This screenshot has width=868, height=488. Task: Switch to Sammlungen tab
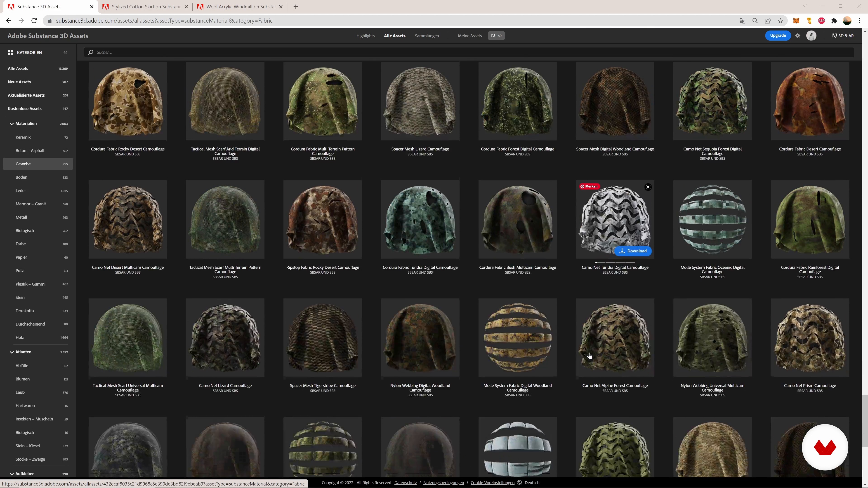pos(427,36)
